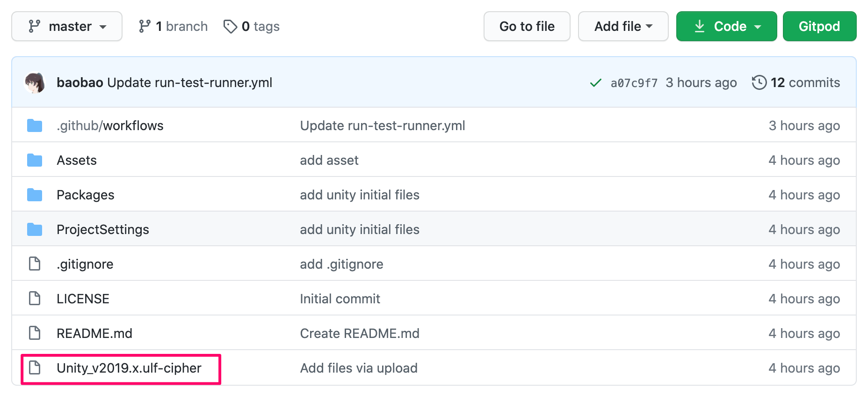Open the Unity_v2019.x.ulf-cipher file
This screenshot has width=868, height=396.
click(x=129, y=368)
